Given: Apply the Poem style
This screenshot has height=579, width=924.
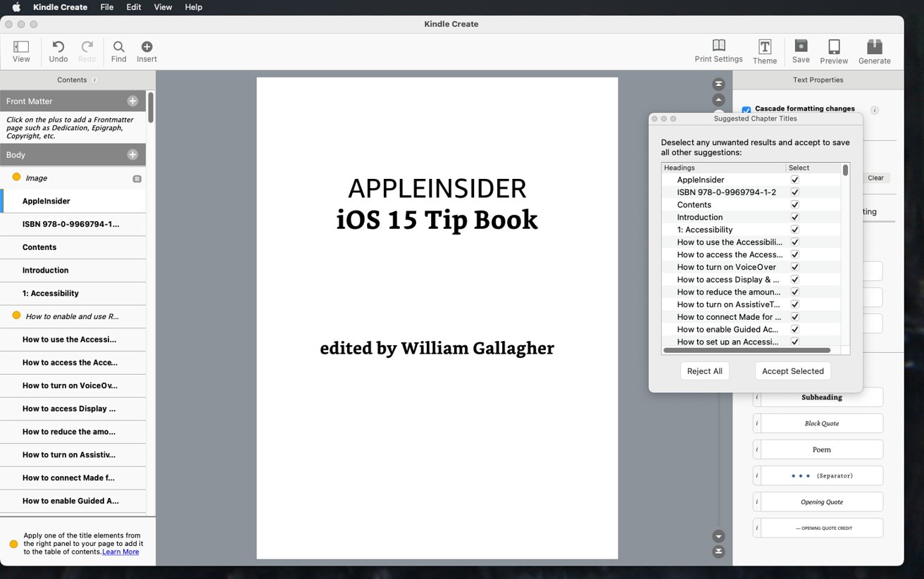Looking at the screenshot, I should click(821, 449).
